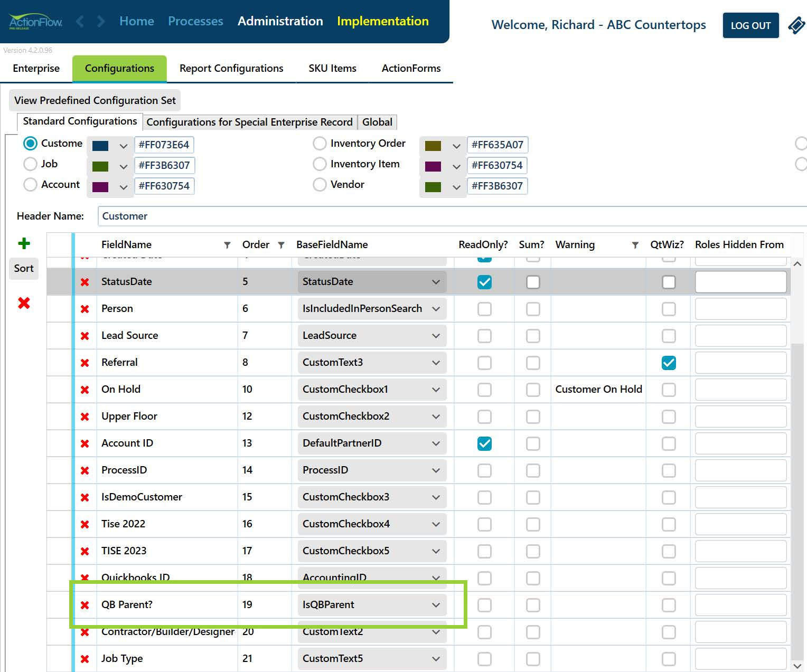Click the large red delete X icon
The width and height of the screenshot is (807, 672).
(24, 303)
